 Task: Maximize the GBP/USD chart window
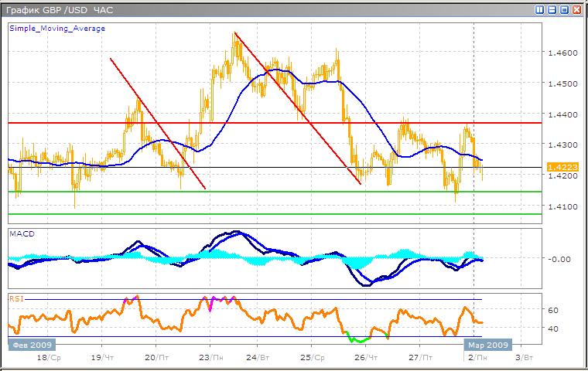pos(565,10)
